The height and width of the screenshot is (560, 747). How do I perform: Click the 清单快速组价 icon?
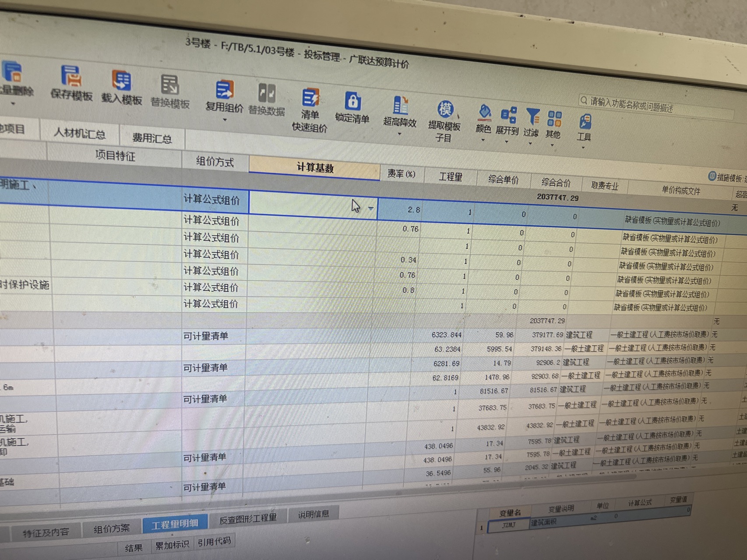tap(310, 97)
